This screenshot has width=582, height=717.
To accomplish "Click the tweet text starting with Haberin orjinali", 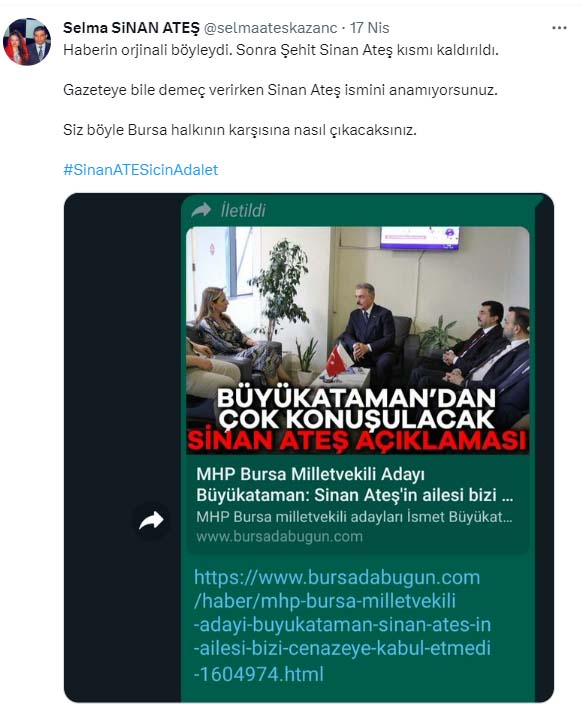I will click(281, 49).
